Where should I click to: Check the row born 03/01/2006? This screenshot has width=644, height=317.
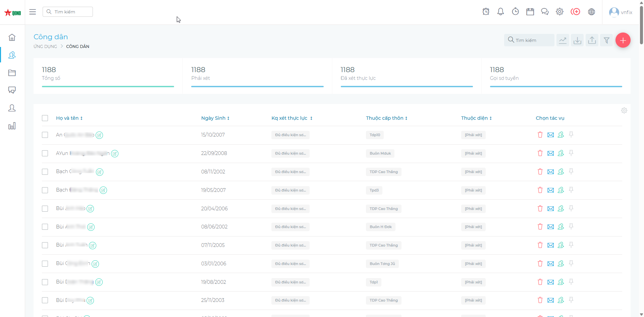[x=45, y=264]
